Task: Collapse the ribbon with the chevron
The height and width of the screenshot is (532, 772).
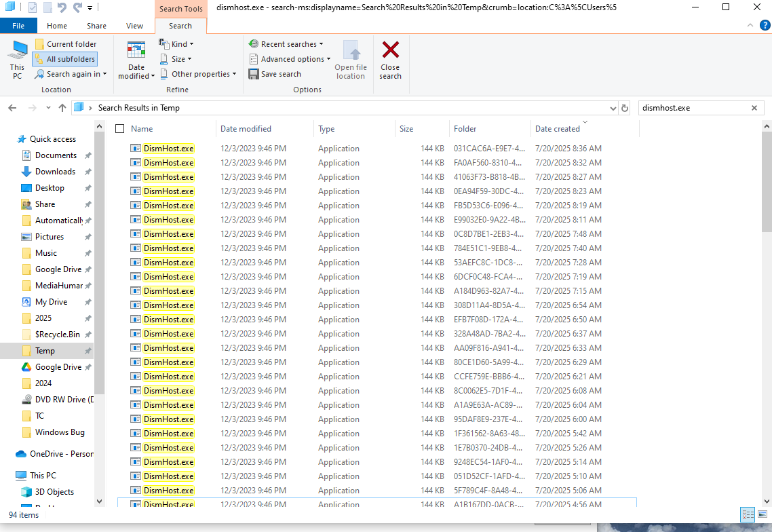Action: 750,25
